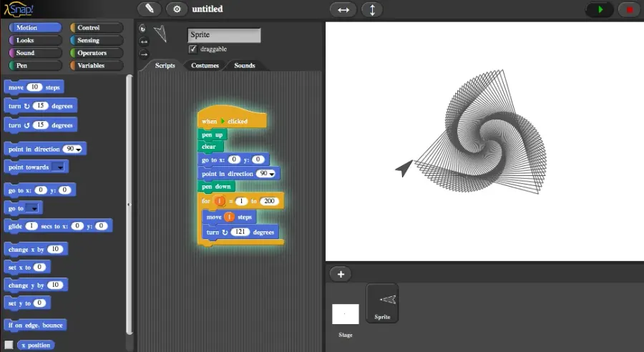Select the rotate freely rotation style icon
644x352 pixels.
(142, 29)
